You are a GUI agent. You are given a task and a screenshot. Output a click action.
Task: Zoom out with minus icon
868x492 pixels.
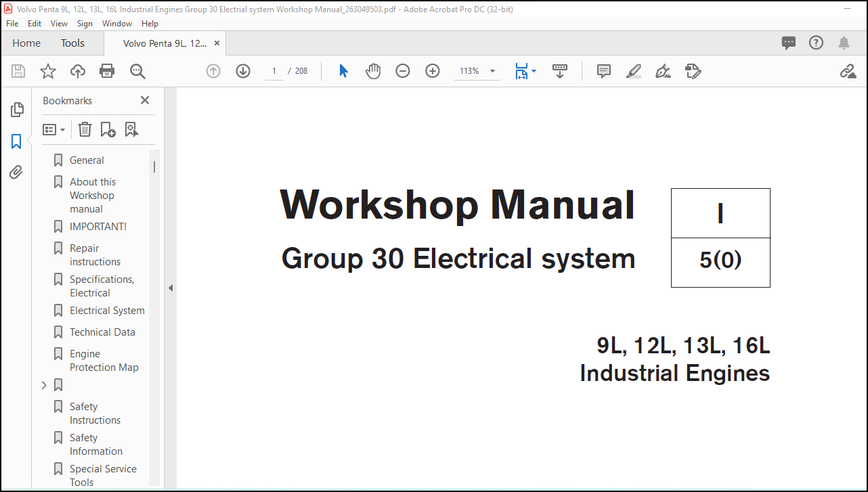[403, 71]
